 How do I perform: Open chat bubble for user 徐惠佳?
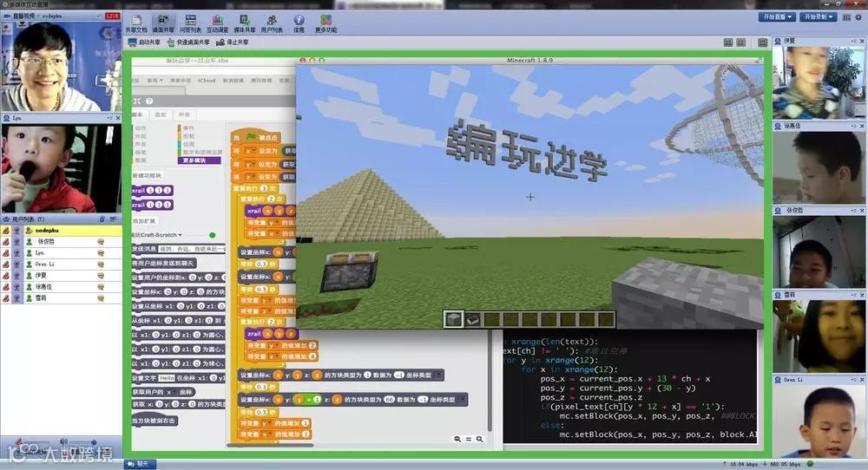(x=101, y=286)
